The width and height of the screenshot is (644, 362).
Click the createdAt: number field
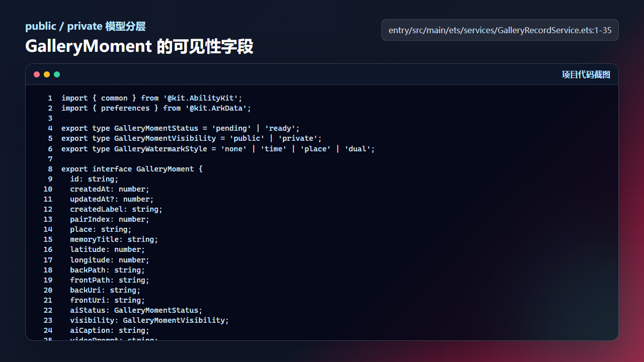[x=110, y=189]
